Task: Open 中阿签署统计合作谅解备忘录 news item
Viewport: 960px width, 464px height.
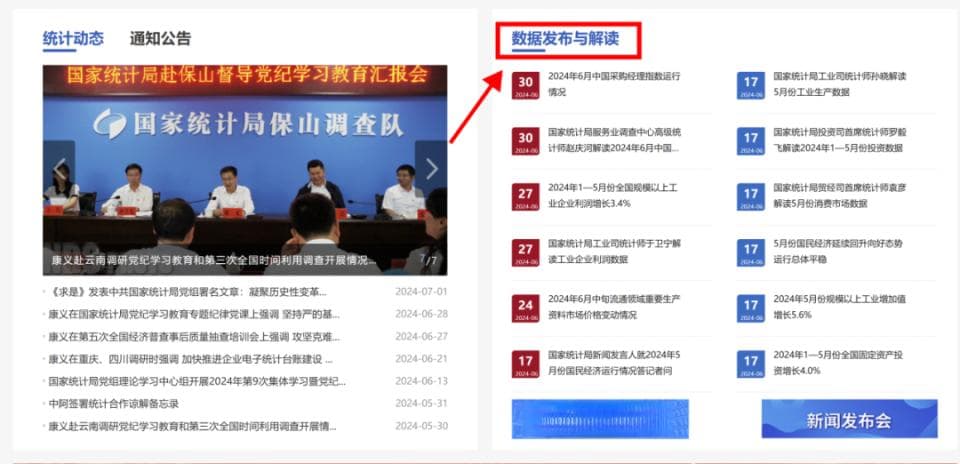Action: point(114,404)
